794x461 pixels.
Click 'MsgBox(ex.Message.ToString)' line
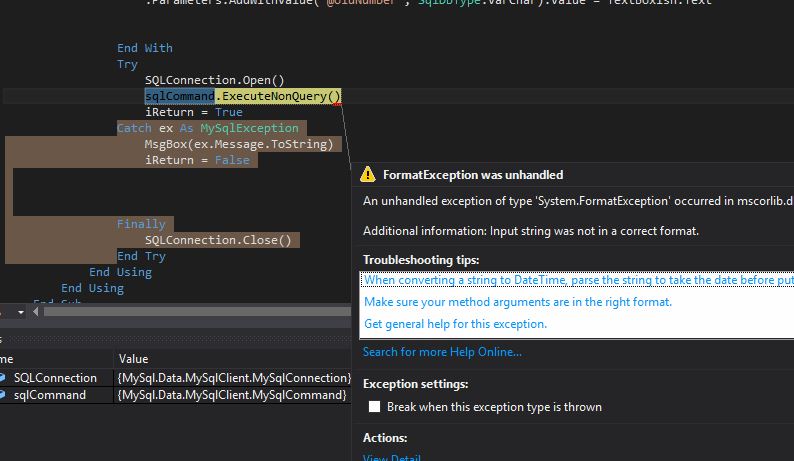pyautogui.click(x=239, y=144)
